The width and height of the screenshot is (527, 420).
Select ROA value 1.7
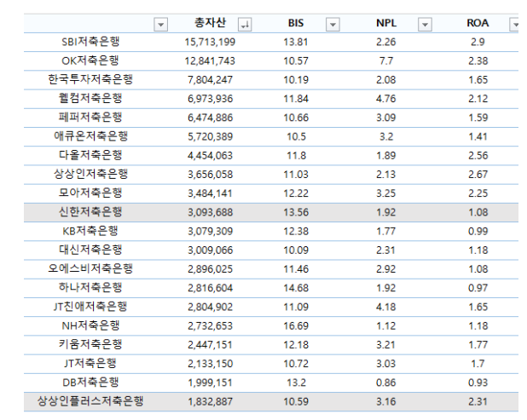(478, 364)
